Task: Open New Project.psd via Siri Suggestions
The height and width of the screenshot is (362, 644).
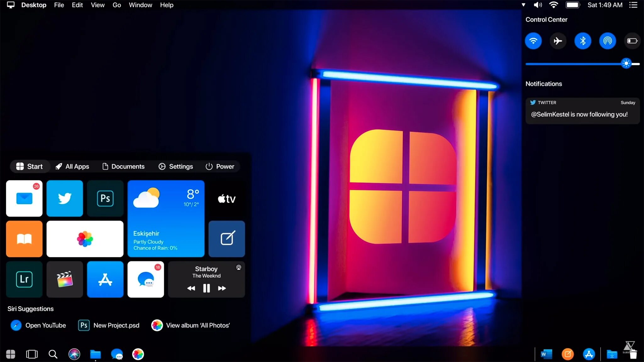Action: [x=108, y=325]
